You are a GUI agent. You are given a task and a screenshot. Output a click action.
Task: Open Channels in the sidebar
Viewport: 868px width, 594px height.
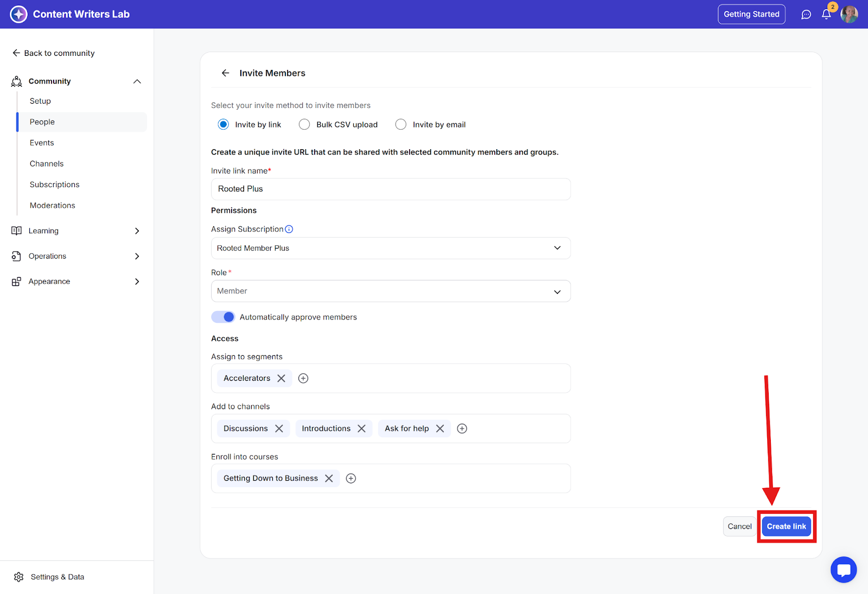(47, 164)
